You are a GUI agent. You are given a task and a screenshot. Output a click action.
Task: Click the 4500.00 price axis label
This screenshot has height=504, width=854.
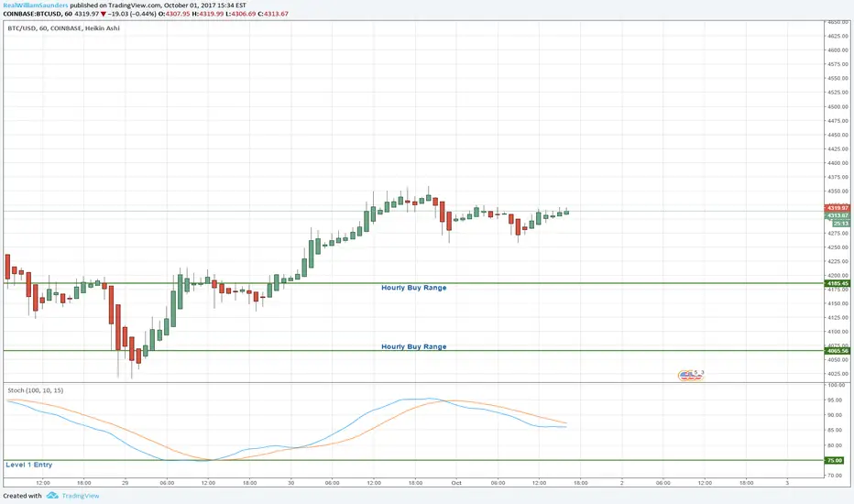coord(838,107)
